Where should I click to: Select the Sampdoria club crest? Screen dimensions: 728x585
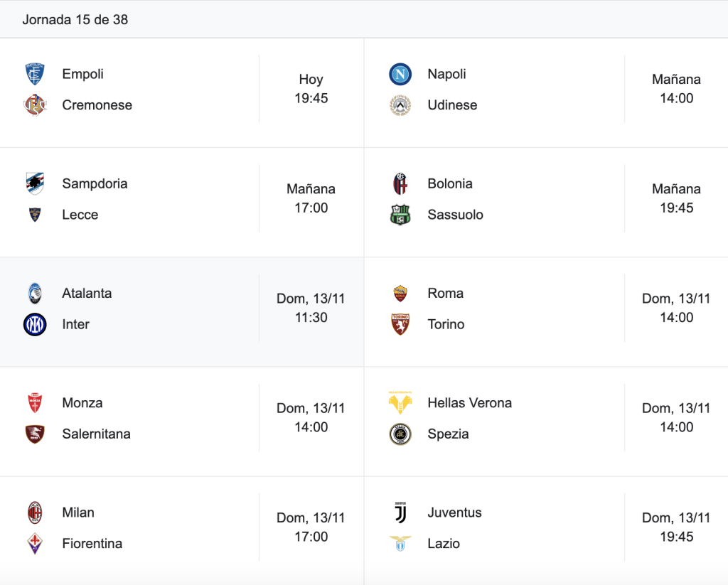(35, 183)
